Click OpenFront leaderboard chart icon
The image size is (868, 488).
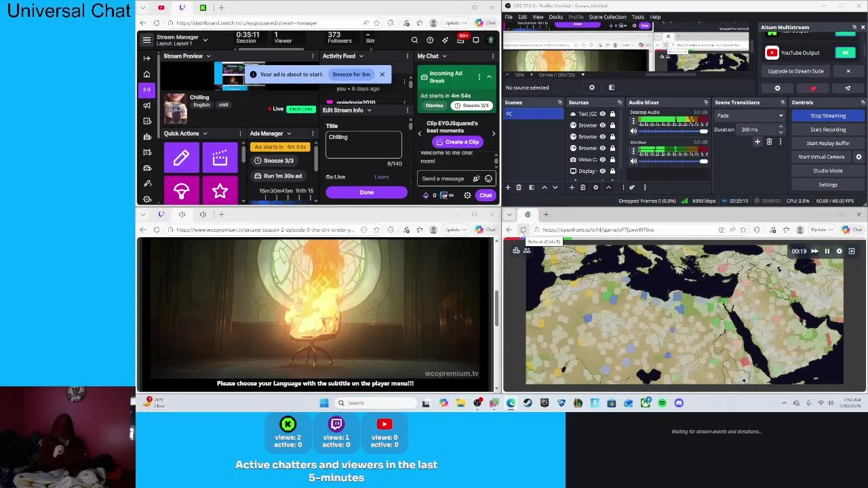(x=516, y=251)
